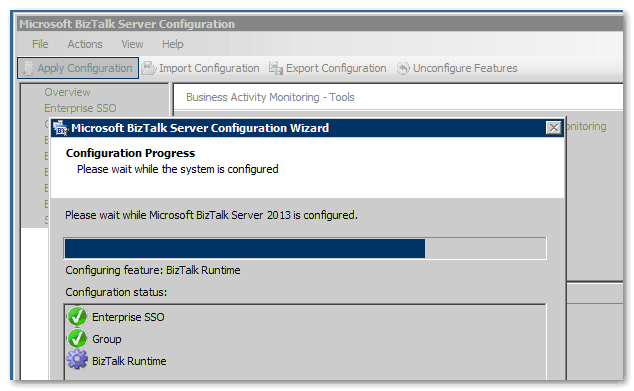Click the Group green checkmark icon
Image resolution: width=634 pixels, height=391 pixels.
point(77,338)
